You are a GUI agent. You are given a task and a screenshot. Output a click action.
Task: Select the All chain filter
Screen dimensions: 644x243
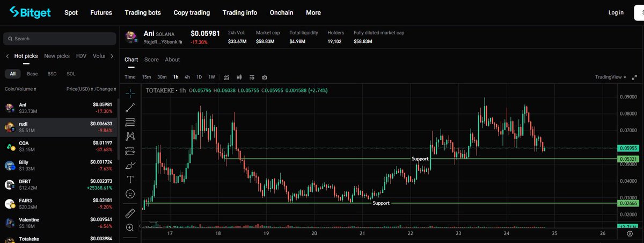12,74
